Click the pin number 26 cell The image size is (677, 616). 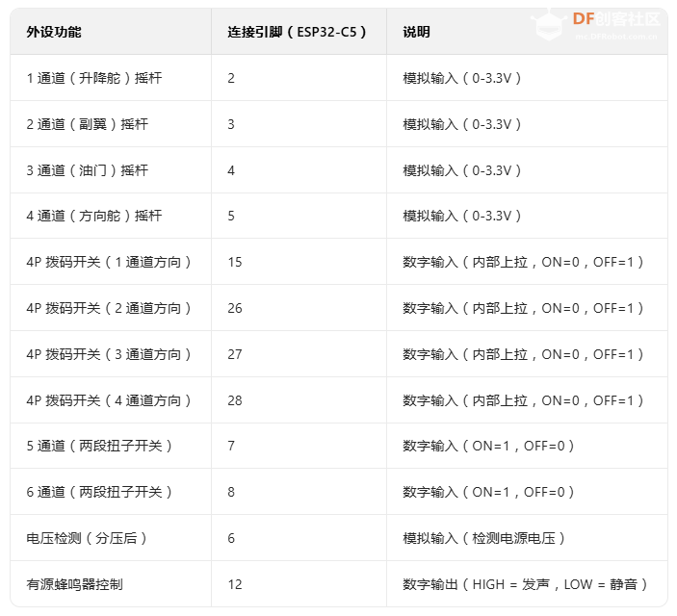(235, 308)
